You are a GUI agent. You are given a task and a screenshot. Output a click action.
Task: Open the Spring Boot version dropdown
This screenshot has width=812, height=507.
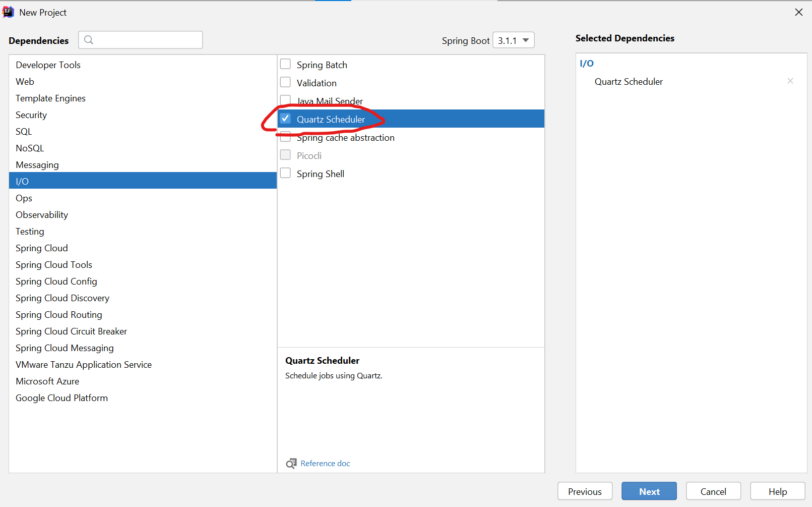[513, 40]
